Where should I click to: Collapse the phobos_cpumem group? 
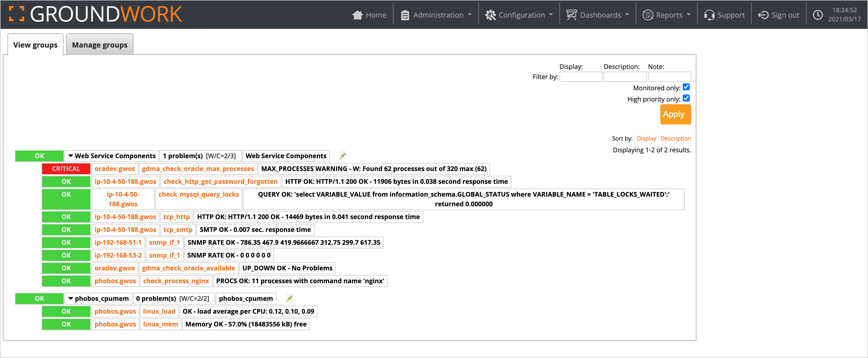71,299
